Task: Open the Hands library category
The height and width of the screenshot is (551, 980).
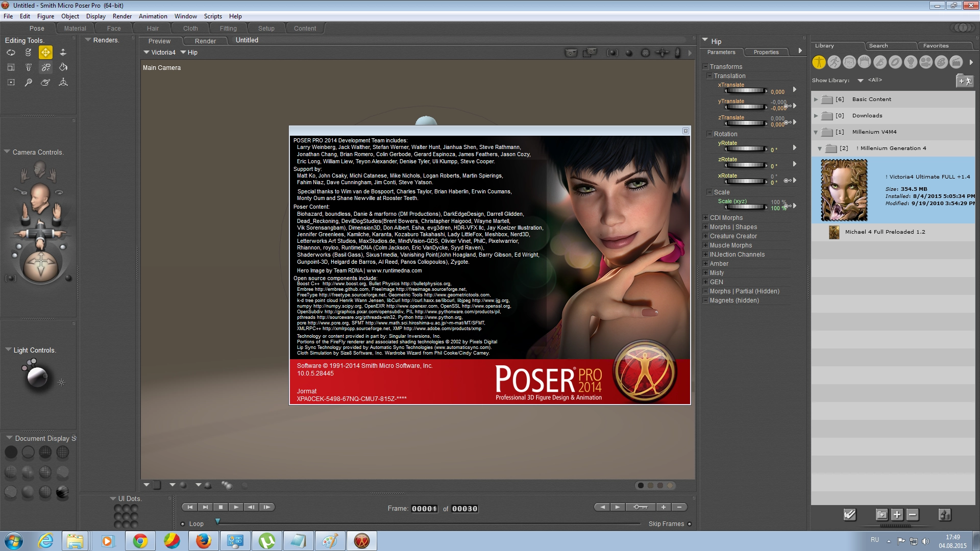Action: point(880,62)
